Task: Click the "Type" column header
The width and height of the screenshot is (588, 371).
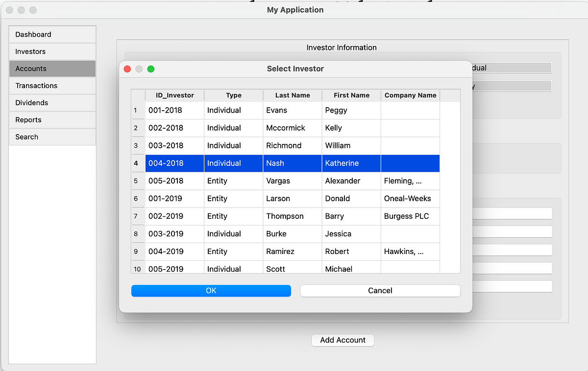Action: coord(234,95)
